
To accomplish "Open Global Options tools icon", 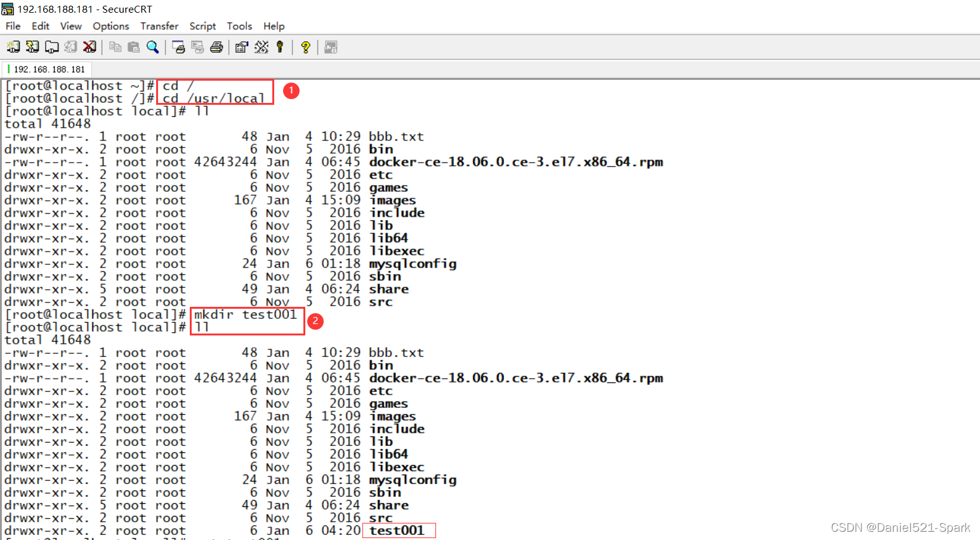I will [261, 47].
